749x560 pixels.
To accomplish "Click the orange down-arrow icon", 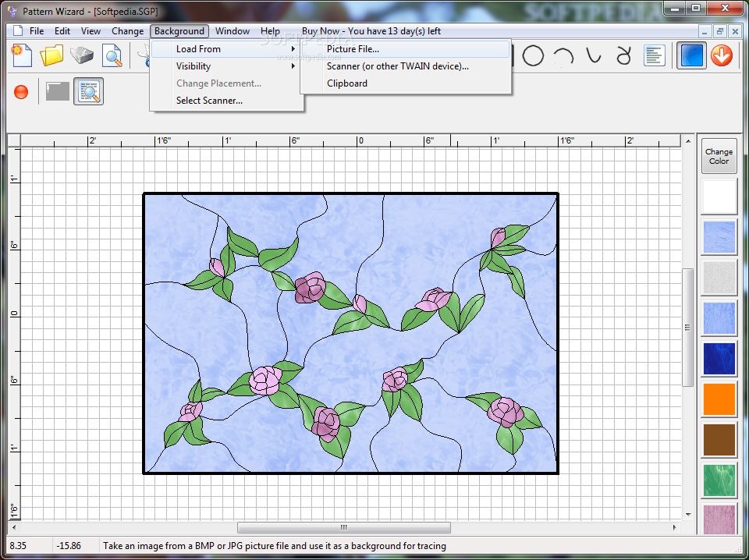I will pos(721,56).
